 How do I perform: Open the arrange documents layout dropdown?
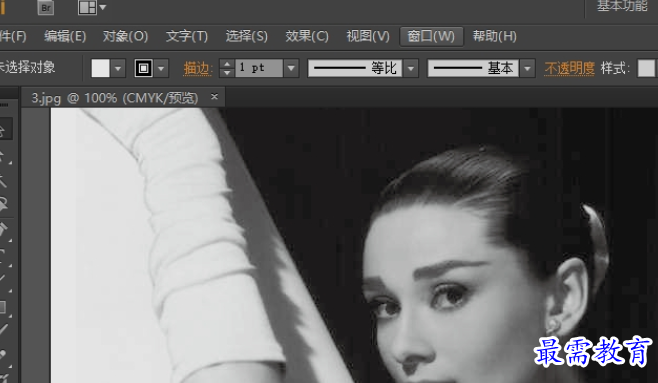(92, 8)
